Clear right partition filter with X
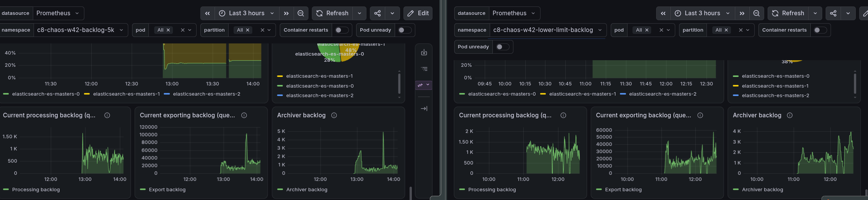The height and width of the screenshot is (200, 868). (741, 30)
